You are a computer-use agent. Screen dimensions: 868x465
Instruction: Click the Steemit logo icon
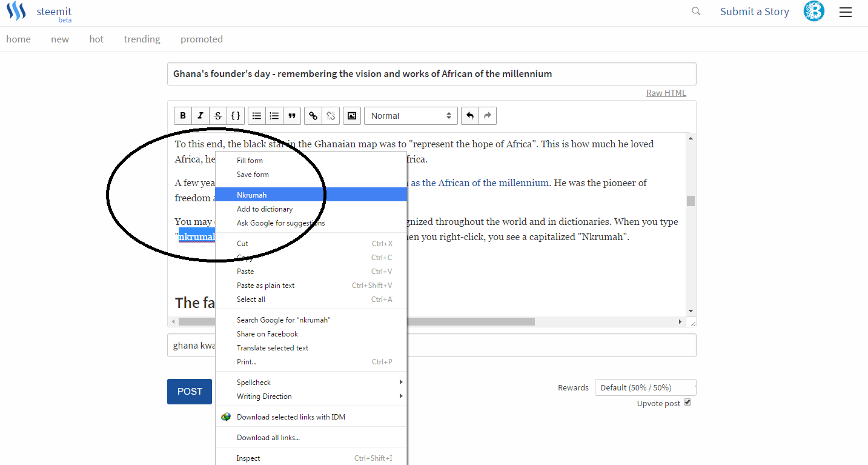pyautogui.click(x=16, y=12)
